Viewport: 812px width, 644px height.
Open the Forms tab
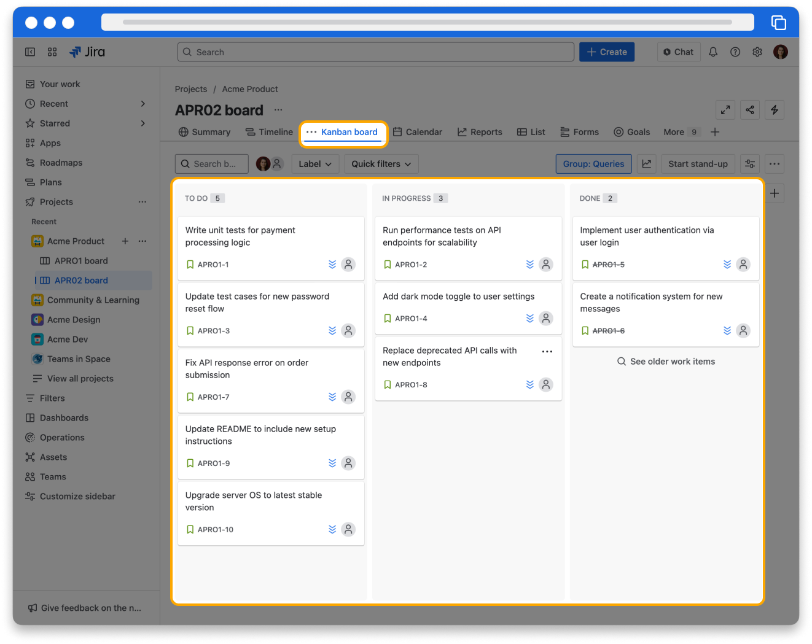pyautogui.click(x=579, y=132)
